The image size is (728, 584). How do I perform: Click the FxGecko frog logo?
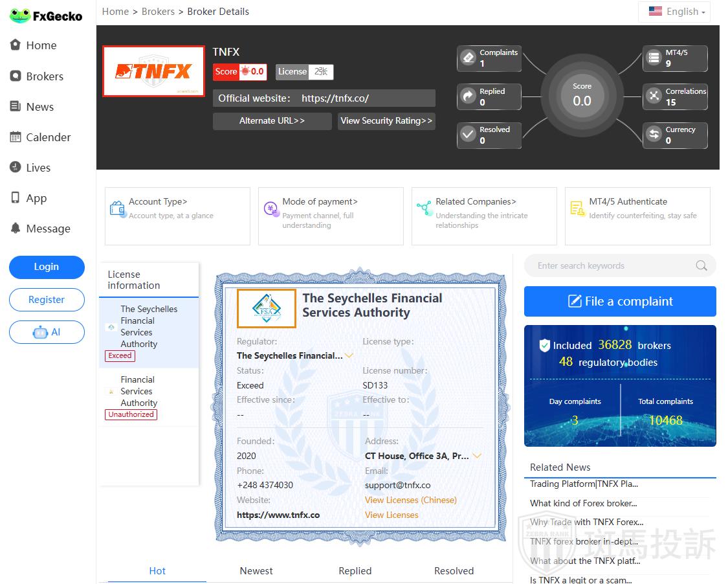pyautogui.click(x=20, y=16)
